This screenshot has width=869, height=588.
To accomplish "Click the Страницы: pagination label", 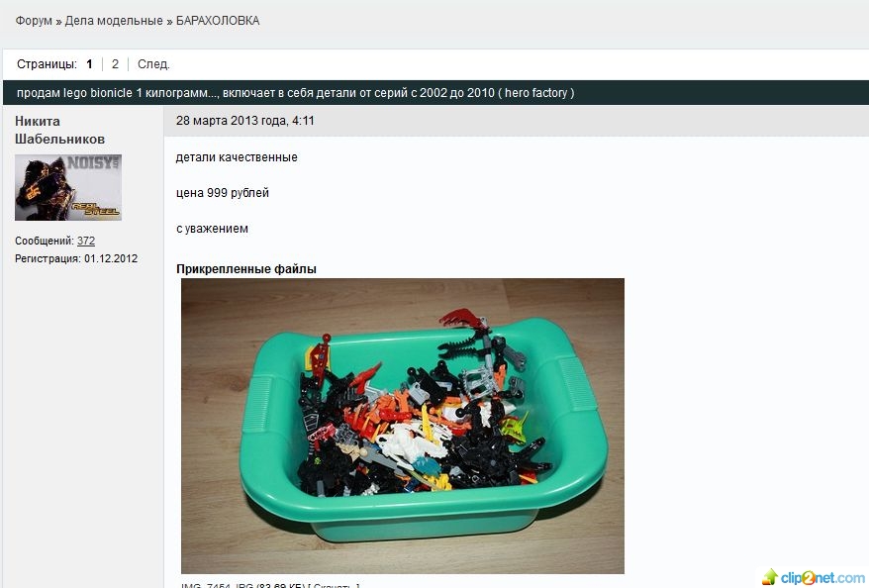I will pyautogui.click(x=47, y=64).
